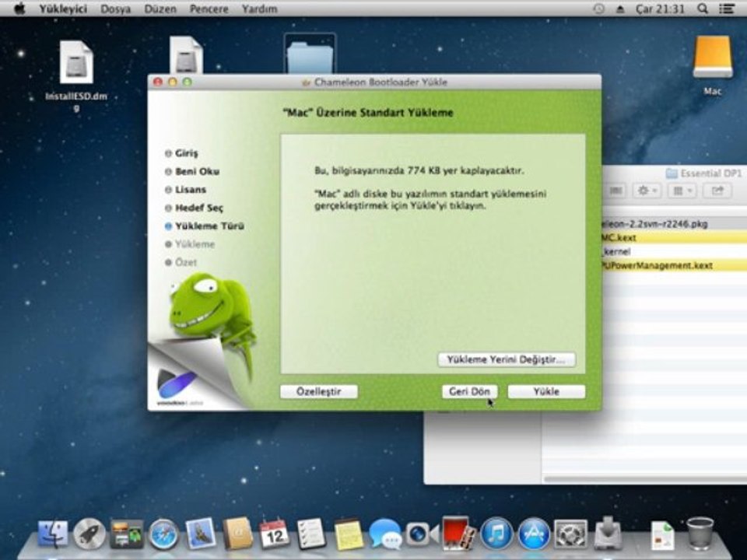Click Essential DP1 Finder window title
This screenshot has width=747, height=560.
[704, 173]
